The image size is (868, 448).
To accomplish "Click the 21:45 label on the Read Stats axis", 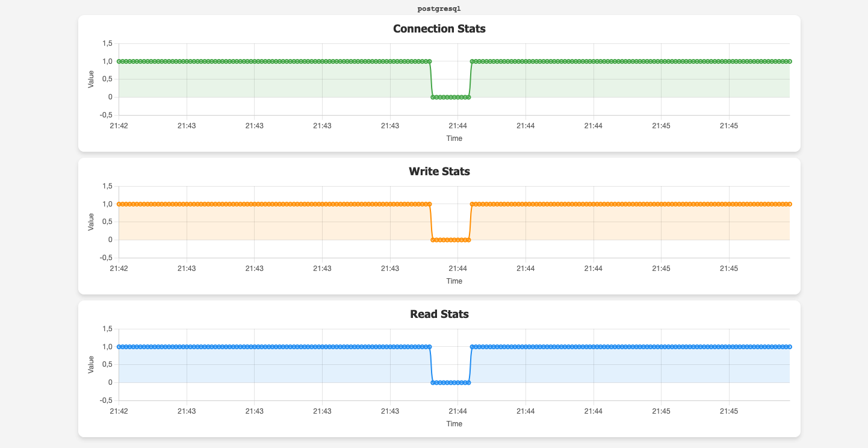I will tap(730, 411).
